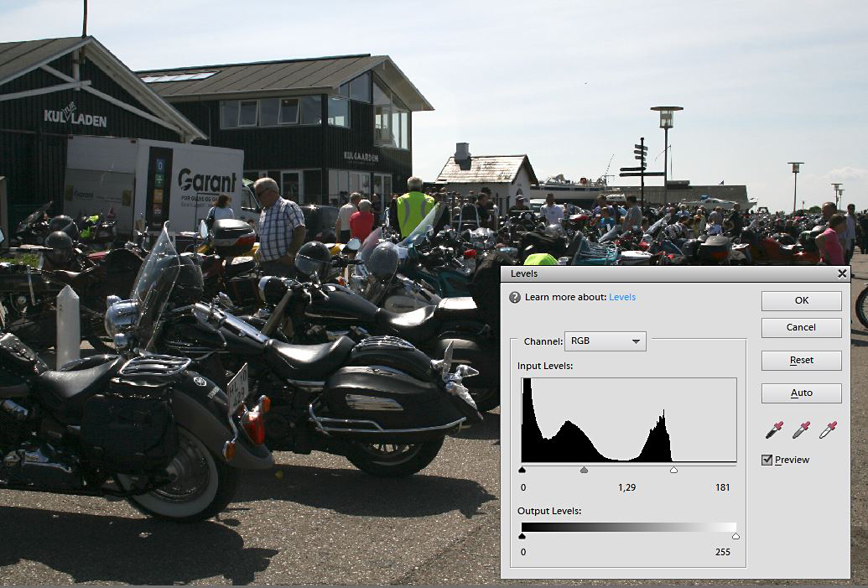Click the midtone input value 1,29
Image resolution: width=868 pixels, height=588 pixels.
tap(628, 487)
